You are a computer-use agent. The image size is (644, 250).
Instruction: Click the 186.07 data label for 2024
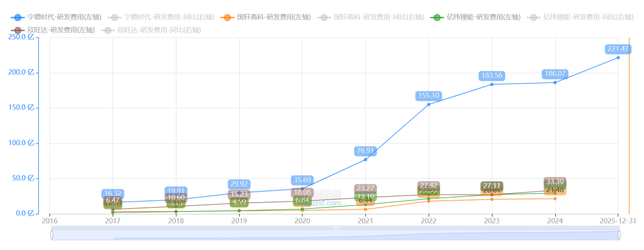(x=555, y=74)
